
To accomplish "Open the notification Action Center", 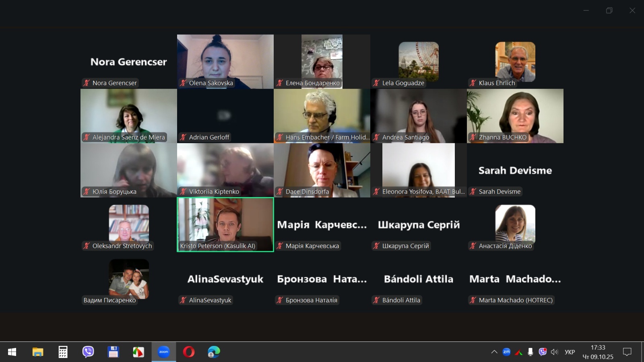I will [x=627, y=352].
